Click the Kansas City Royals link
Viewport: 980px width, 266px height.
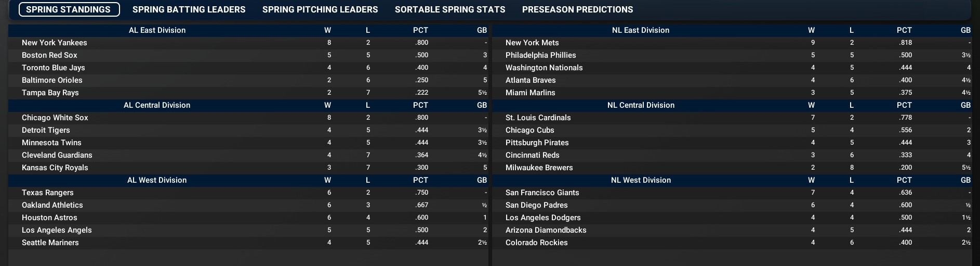55,168
